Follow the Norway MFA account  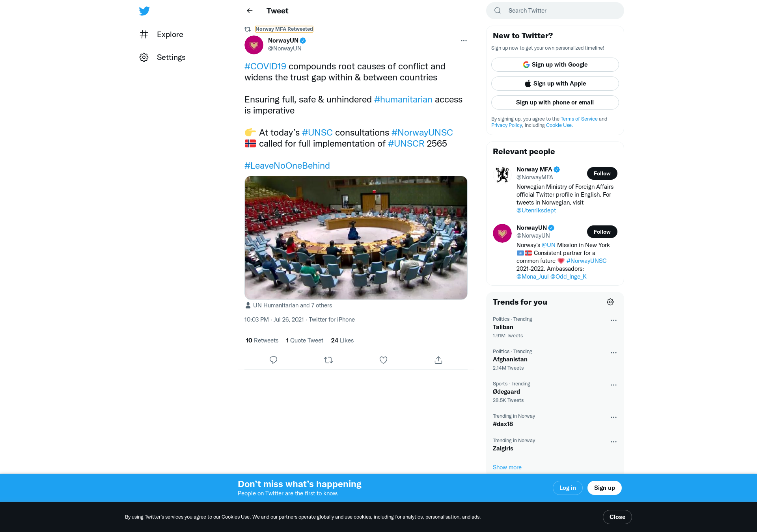click(x=602, y=173)
